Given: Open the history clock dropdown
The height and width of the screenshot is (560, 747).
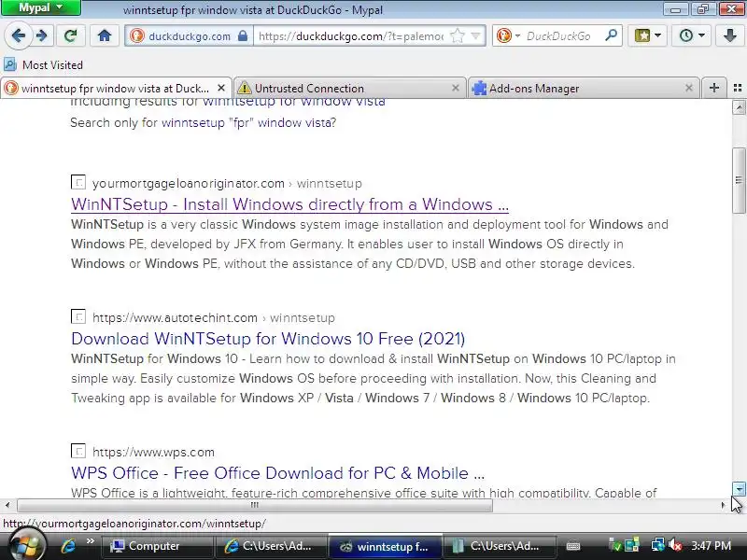Looking at the screenshot, I should coord(692,35).
